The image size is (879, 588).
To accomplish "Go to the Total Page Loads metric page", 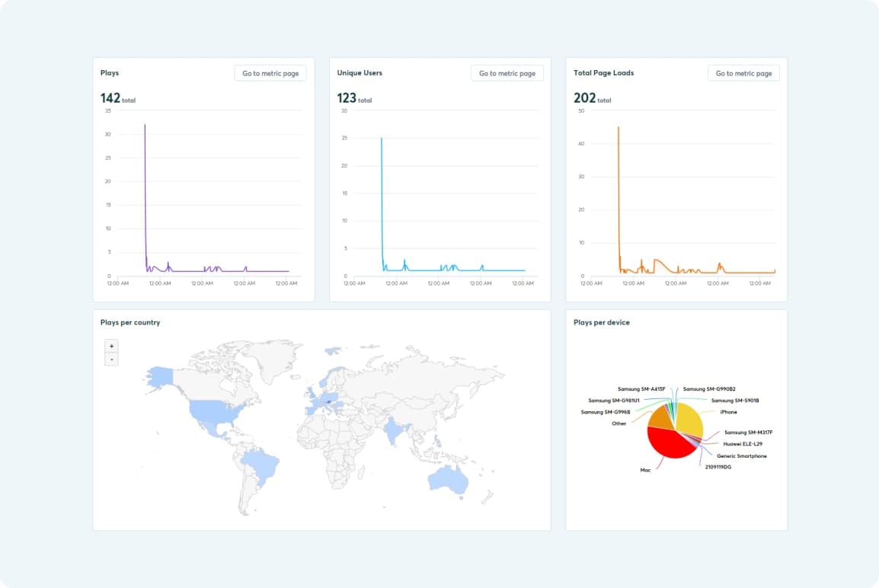I will click(x=743, y=73).
